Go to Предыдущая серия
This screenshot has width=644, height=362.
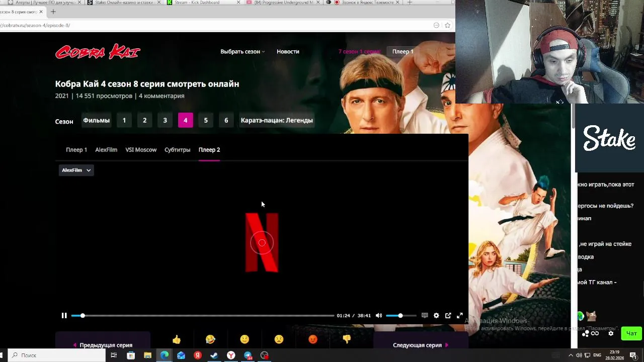pyautogui.click(x=103, y=344)
